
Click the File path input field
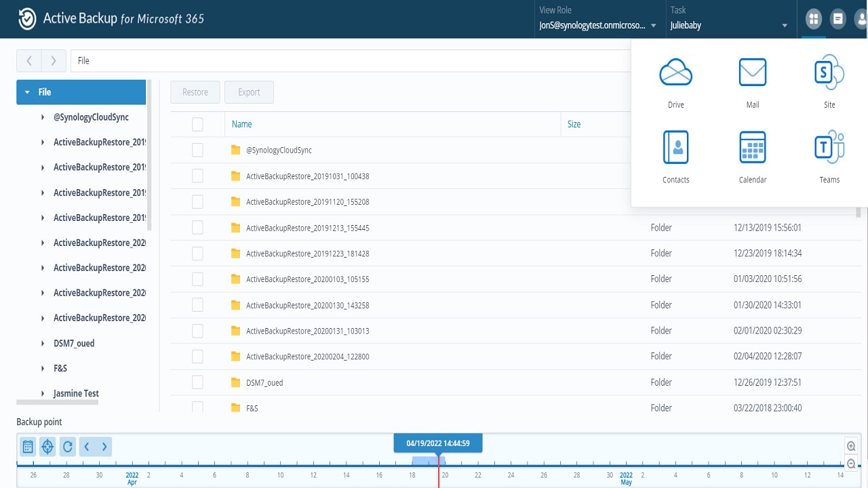coord(351,60)
